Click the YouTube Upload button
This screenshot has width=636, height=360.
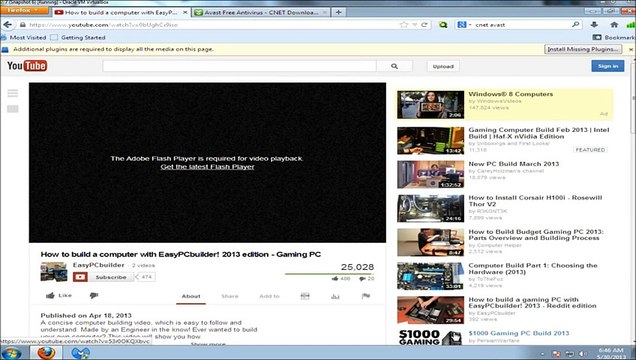pos(443,66)
